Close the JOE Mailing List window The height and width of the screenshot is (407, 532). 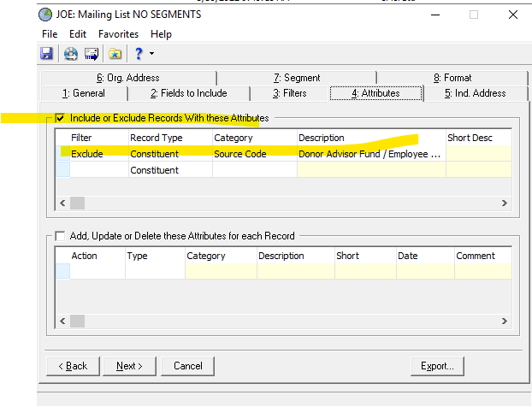pyautogui.click(x=513, y=15)
